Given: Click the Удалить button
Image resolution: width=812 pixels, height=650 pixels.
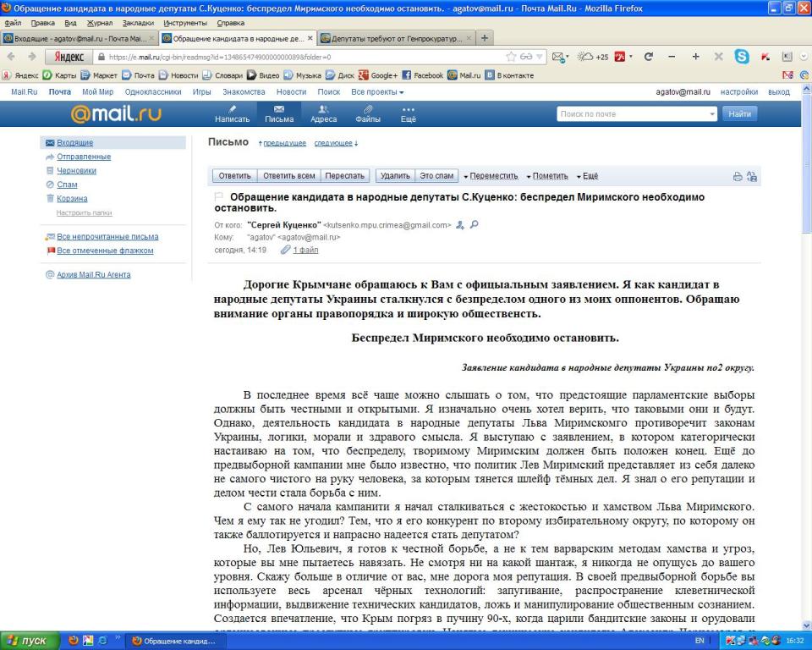Looking at the screenshot, I should pyautogui.click(x=395, y=176).
